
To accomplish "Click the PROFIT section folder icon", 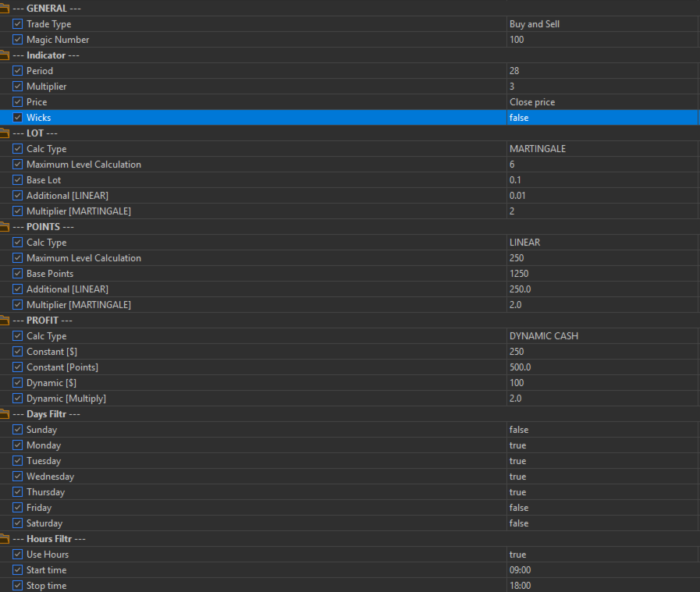I will click(x=4, y=321).
